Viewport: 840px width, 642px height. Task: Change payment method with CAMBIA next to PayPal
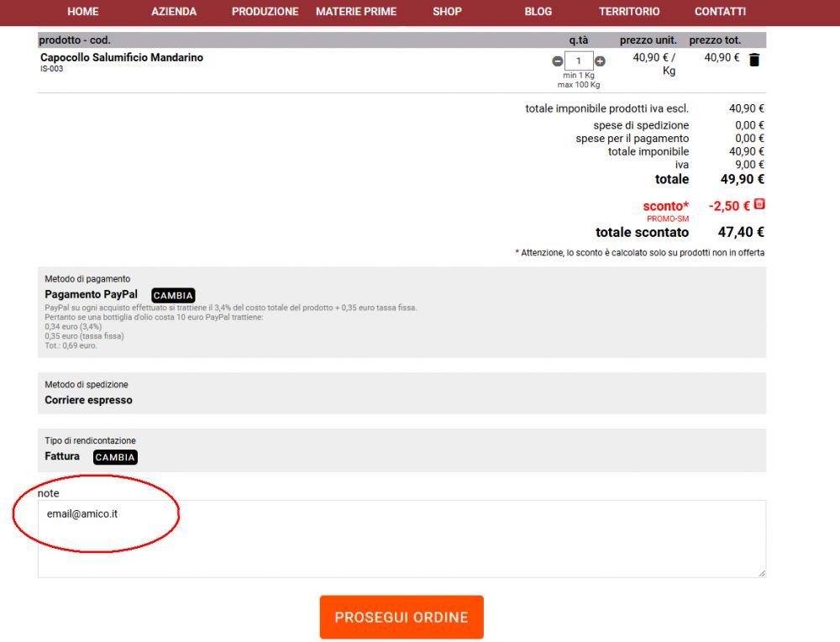(x=173, y=296)
